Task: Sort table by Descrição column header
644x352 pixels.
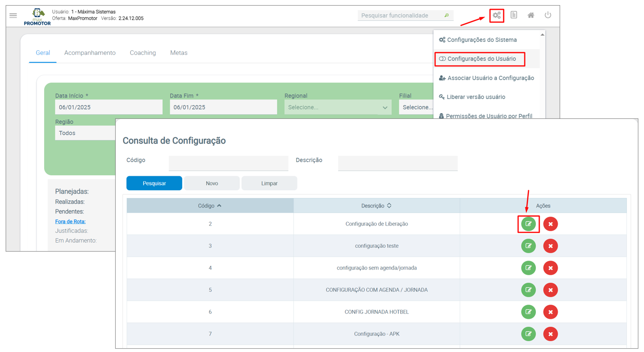Action: click(x=376, y=206)
